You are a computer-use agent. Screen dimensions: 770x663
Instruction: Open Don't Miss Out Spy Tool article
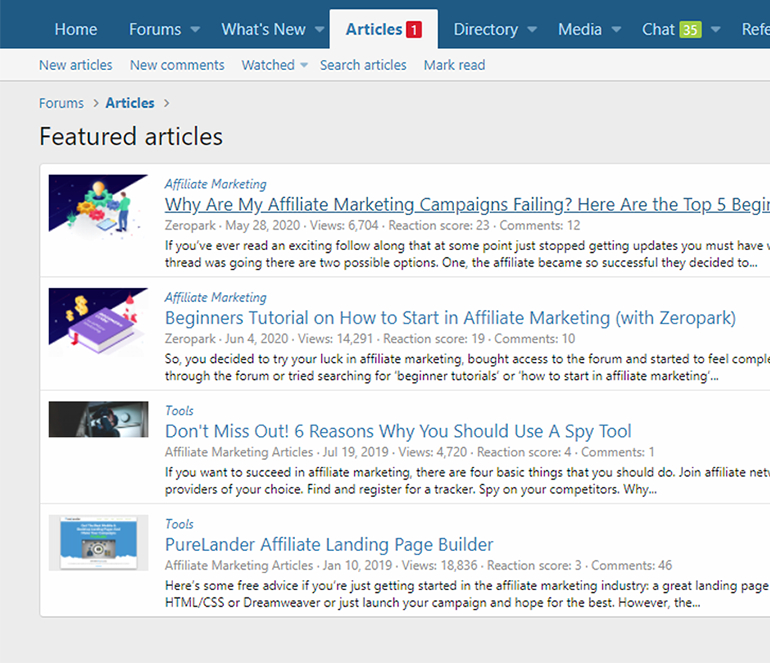tap(398, 431)
